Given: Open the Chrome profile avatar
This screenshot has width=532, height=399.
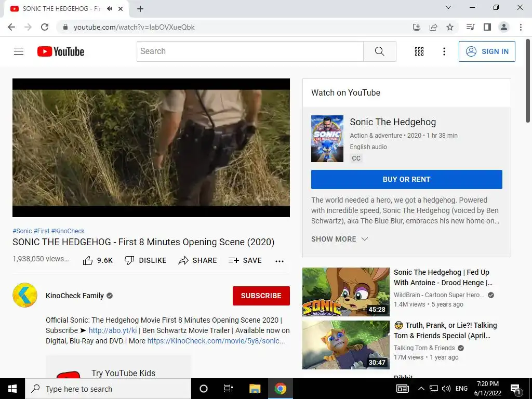Looking at the screenshot, I should click(x=504, y=27).
